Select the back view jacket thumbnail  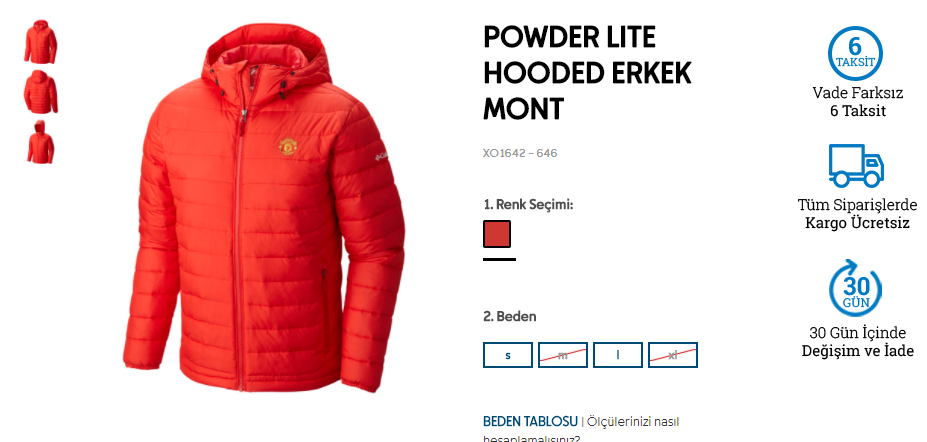point(41,92)
